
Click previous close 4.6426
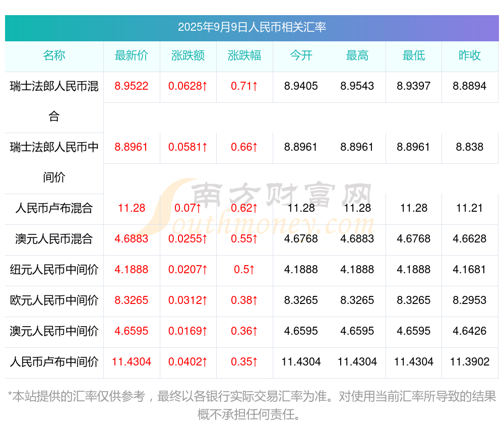coord(470,331)
